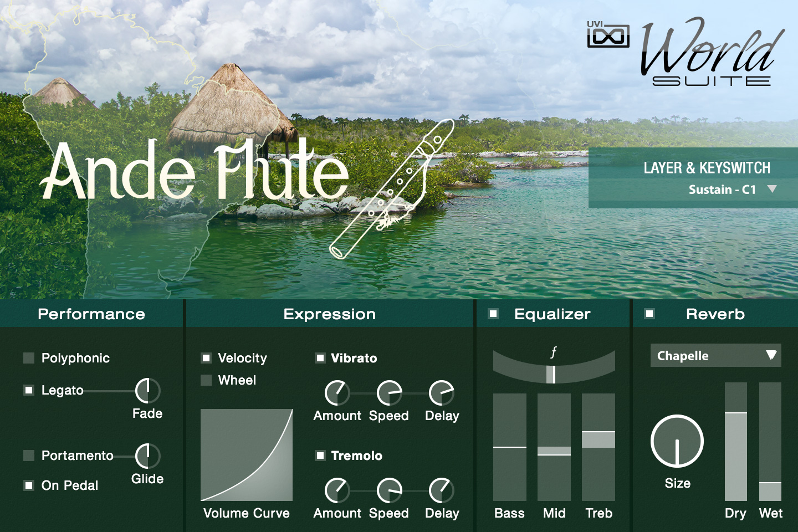Click the Treb EQ slider

pos(598,447)
